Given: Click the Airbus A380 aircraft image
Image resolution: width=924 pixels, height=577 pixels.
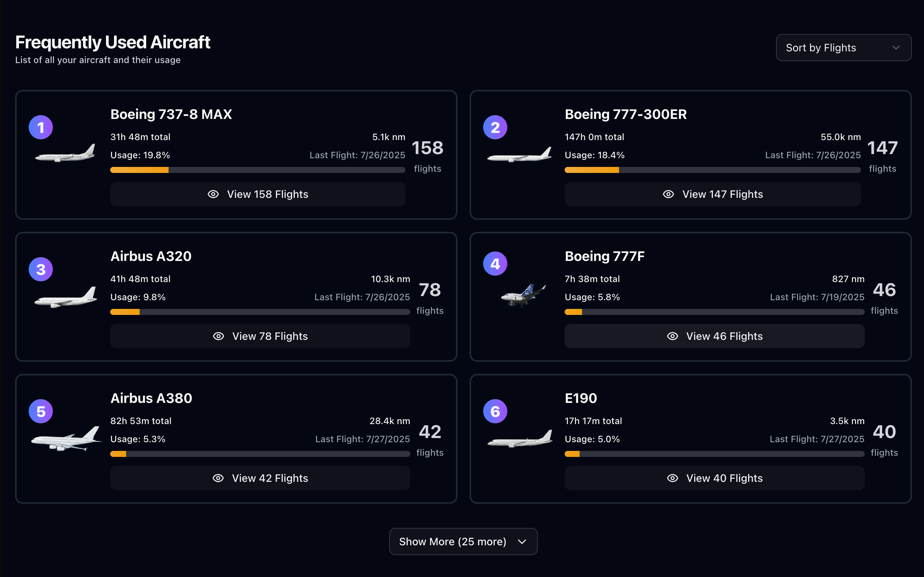Looking at the screenshot, I should pyautogui.click(x=66, y=439).
